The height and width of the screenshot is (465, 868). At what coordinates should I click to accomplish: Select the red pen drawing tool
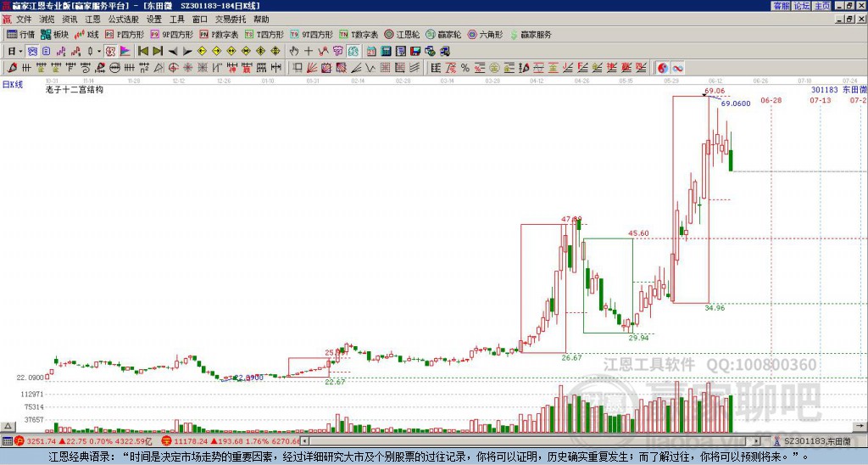click(x=12, y=68)
